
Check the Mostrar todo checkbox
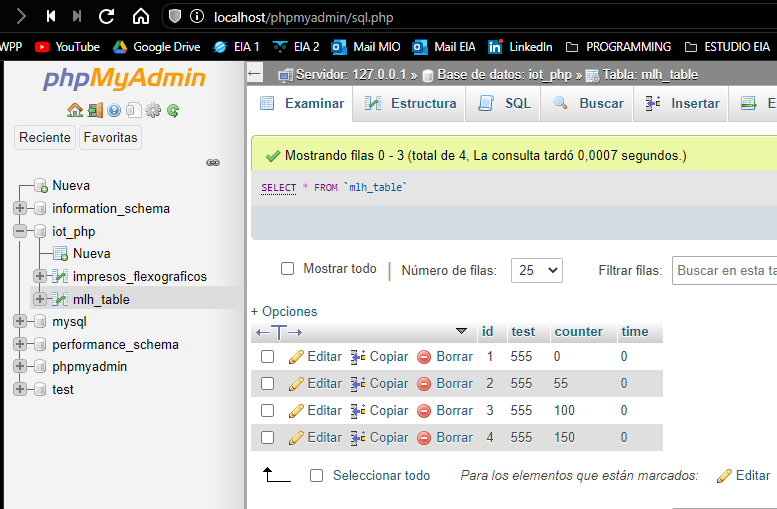(x=287, y=269)
